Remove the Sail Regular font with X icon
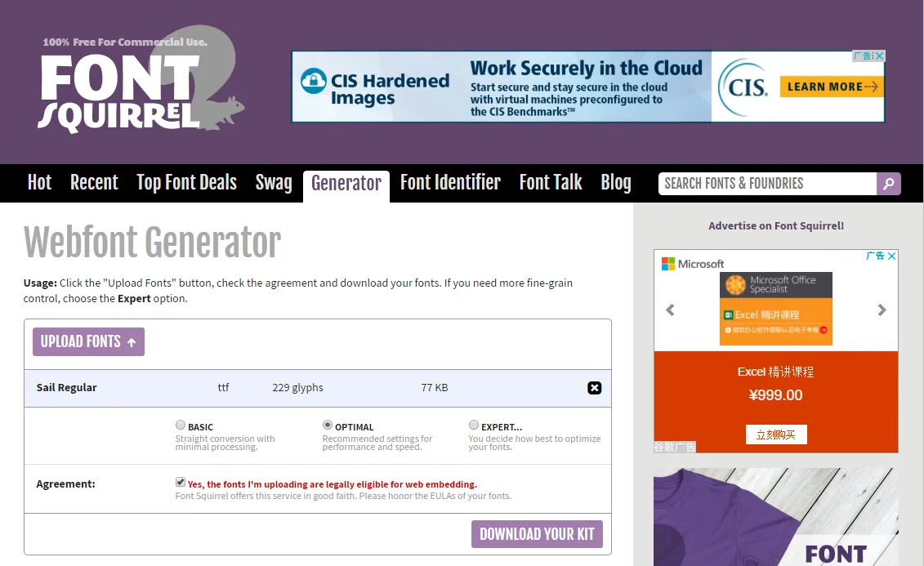 click(x=595, y=388)
